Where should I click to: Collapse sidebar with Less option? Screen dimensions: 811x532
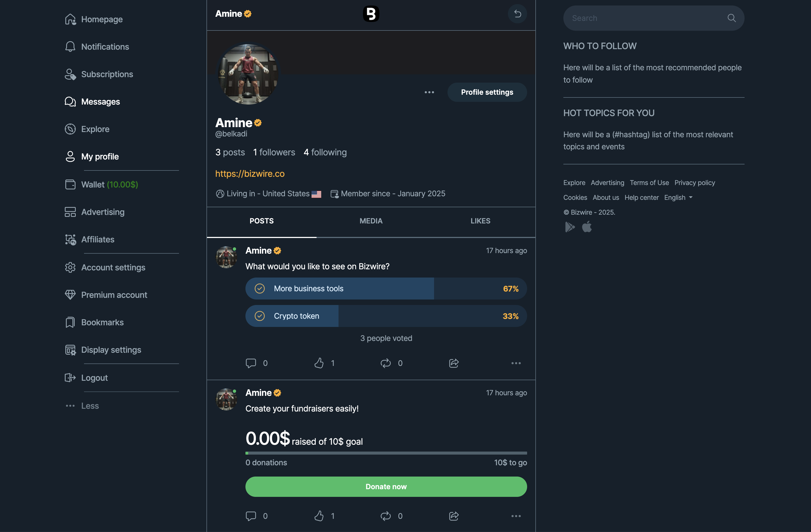(x=90, y=405)
